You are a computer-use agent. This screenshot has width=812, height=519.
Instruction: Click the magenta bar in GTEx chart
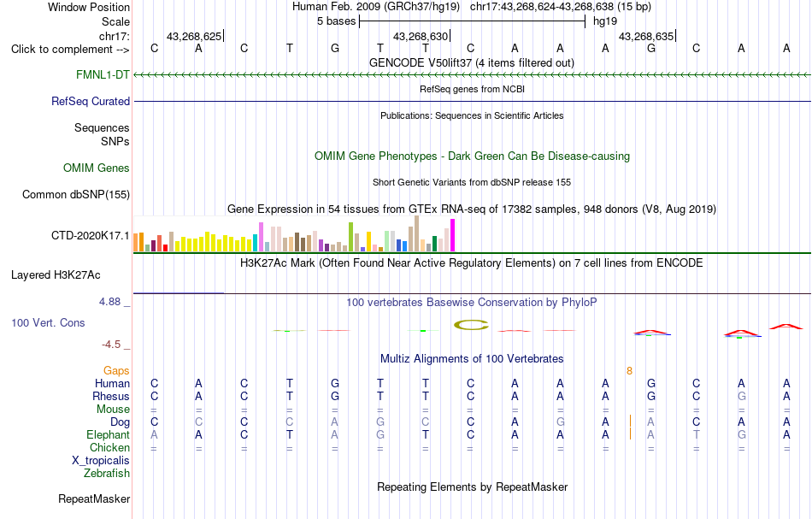[x=453, y=235]
